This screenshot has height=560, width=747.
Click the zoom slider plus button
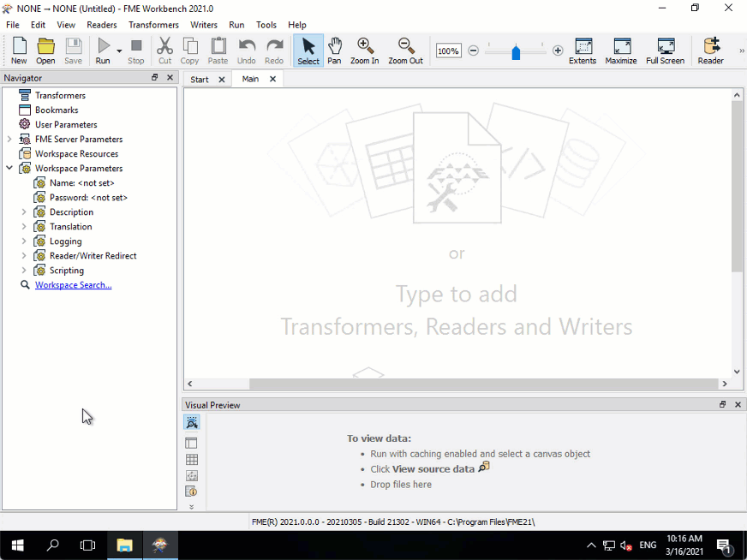(x=558, y=51)
